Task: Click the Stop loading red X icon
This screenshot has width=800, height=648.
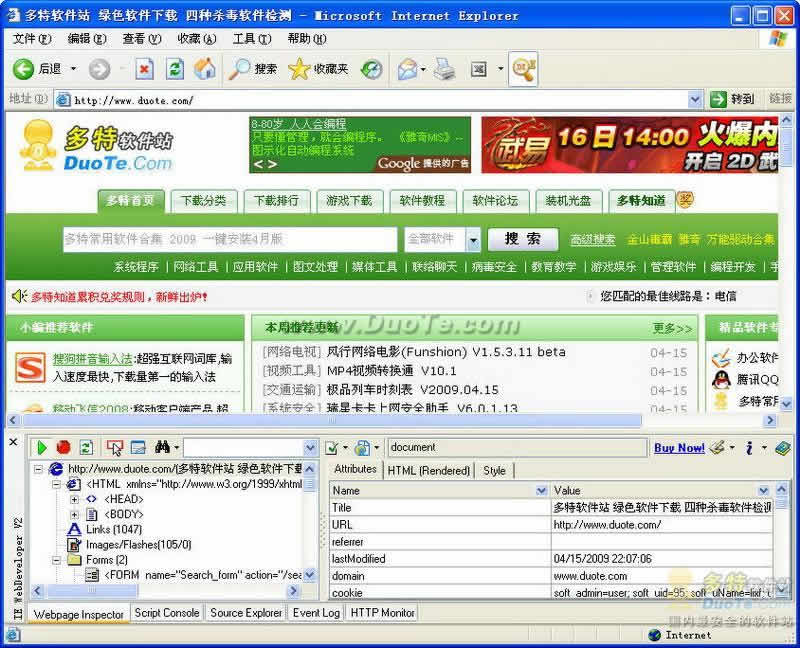Action: (144, 69)
